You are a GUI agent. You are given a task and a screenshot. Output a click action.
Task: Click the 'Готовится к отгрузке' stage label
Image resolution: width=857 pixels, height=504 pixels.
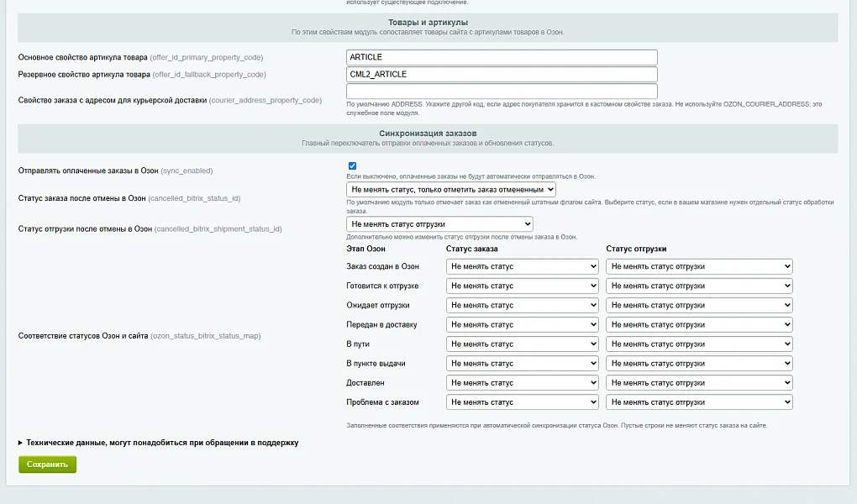coord(382,286)
